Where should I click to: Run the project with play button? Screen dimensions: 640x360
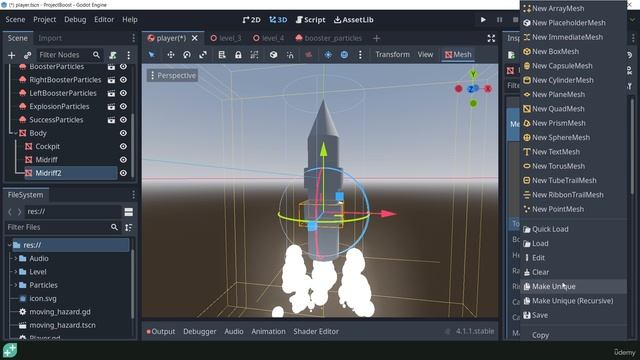[x=483, y=20]
